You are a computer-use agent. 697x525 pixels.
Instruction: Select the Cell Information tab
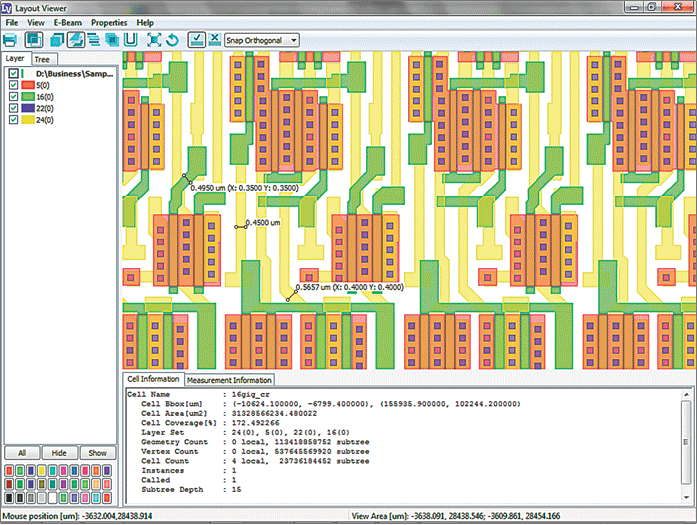tap(153, 379)
